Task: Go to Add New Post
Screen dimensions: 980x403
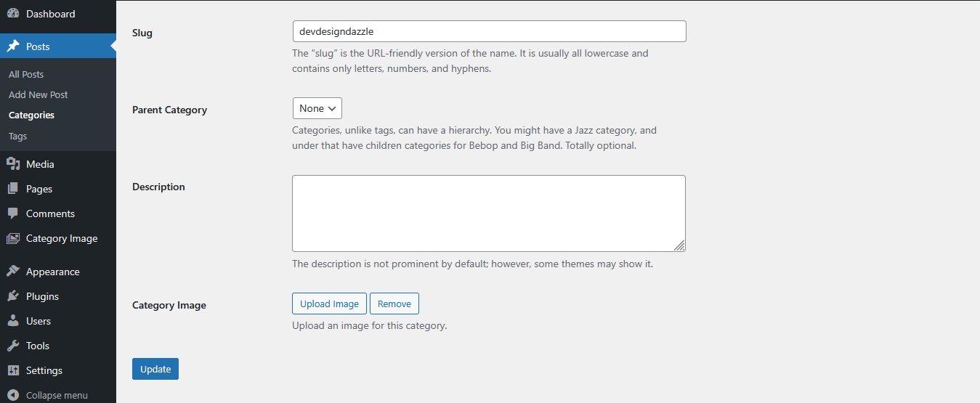Action: [39, 94]
